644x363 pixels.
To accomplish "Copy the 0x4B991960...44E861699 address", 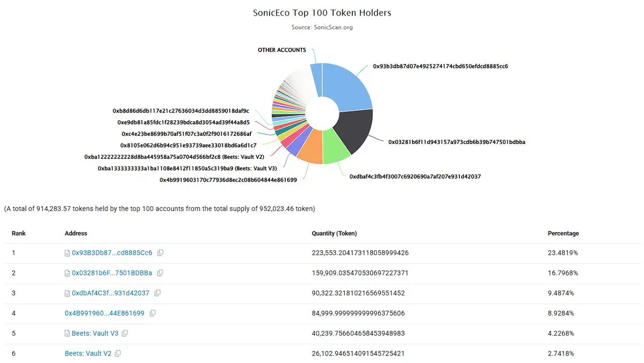I will pos(153,313).
